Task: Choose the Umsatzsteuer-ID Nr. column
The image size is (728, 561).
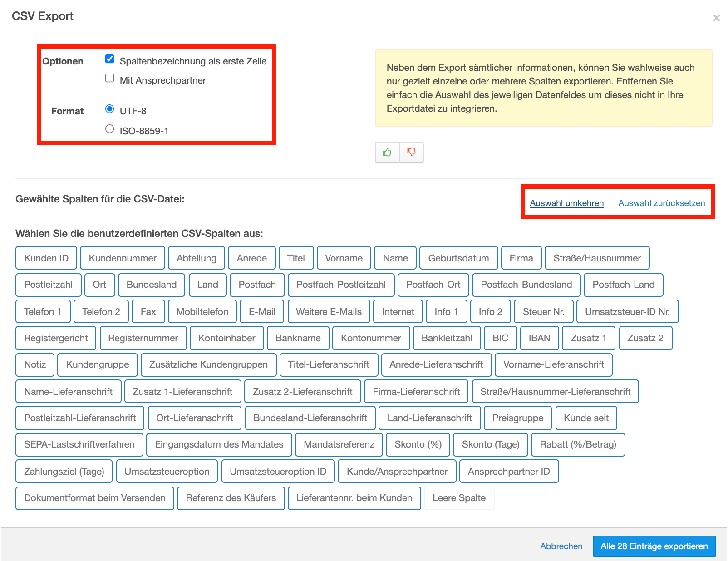Action: (x=627, y=312)
